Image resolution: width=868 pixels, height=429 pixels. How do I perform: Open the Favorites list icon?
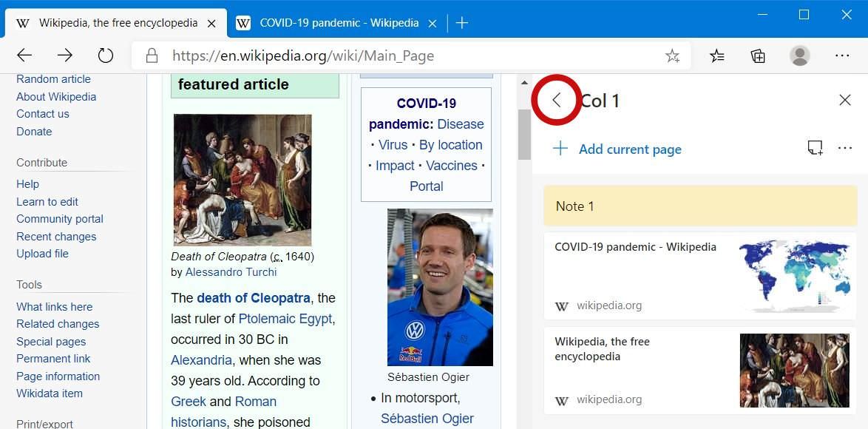coord(717,55)
